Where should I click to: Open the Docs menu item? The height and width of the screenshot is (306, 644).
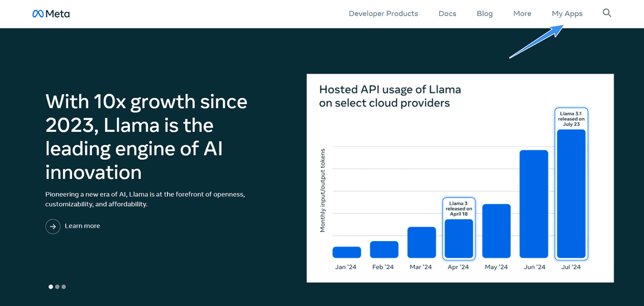tap(447, 14)
